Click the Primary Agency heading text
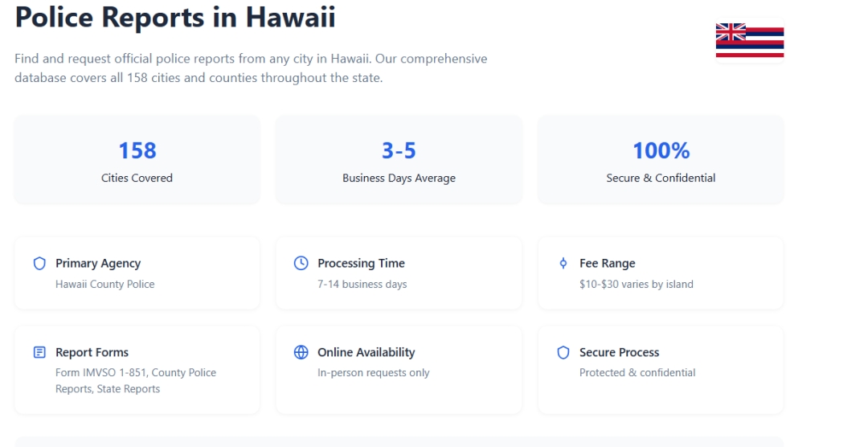The height and width of the screenshot is (447, 868). pyautogui.click(x=98, y=264)
